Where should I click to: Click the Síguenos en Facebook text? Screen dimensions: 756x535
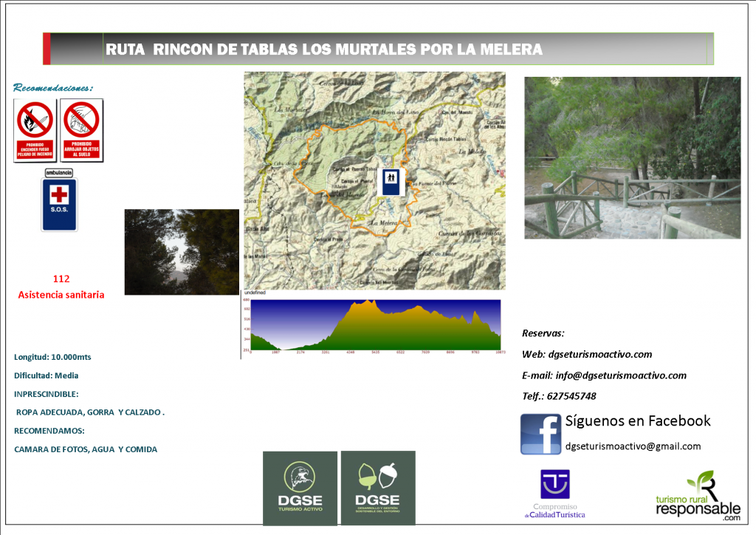pyautogui.click(x=637, y=421)
